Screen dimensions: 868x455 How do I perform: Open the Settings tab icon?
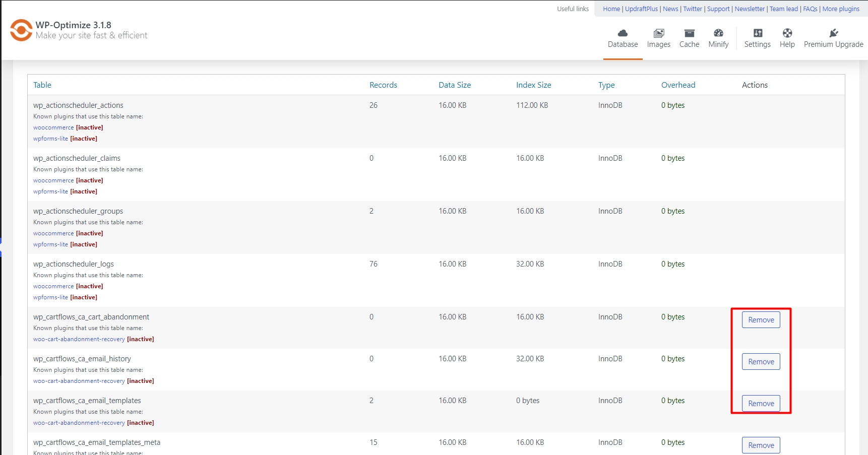tap(758, 33)
